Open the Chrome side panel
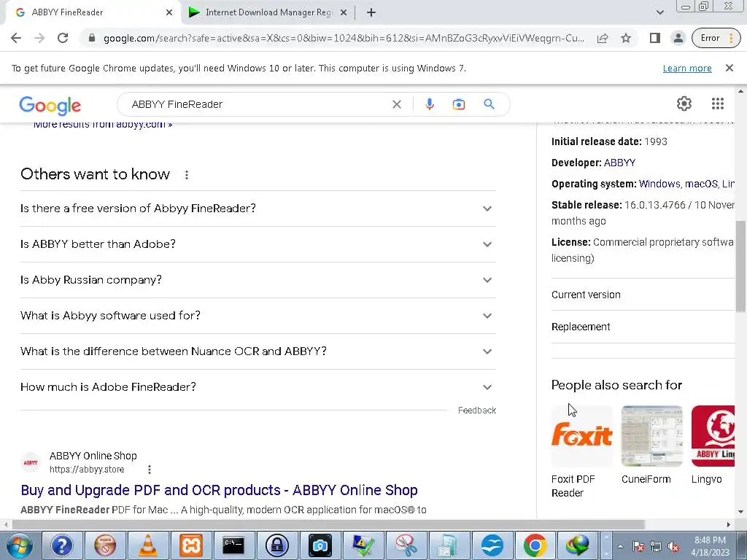The image size is (747, 560). [655, 38]
